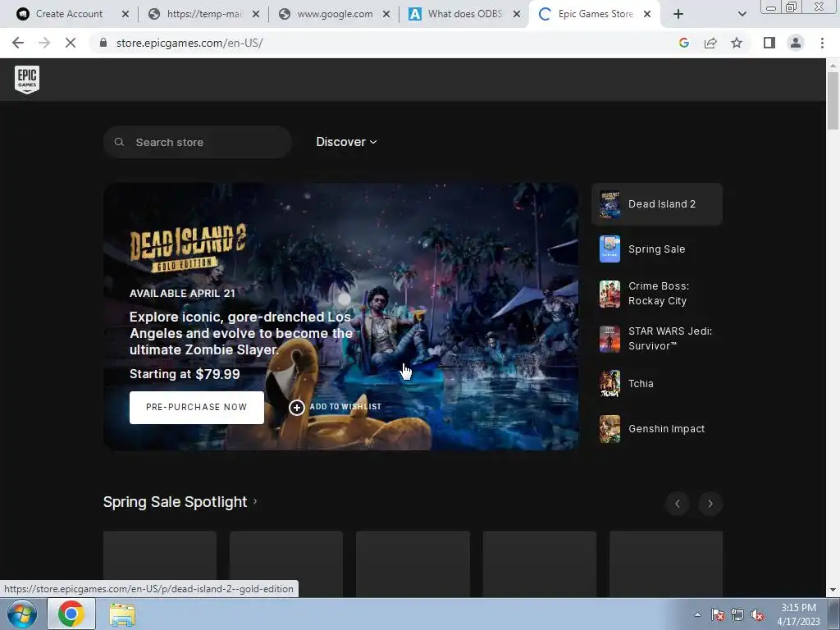Image resolution: width=840 pixels, height=630 pixels.
Task: Click the browser forward arrow
Action: pyautogui.click(x=44, y=43)
